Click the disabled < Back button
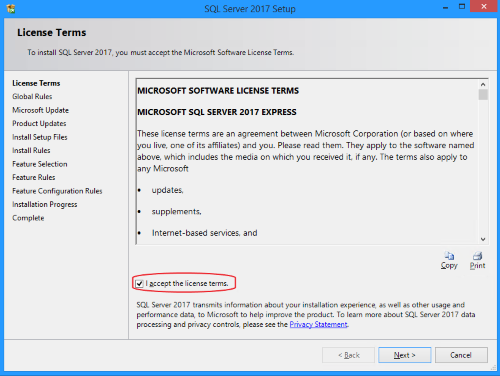Viewport: 500px width, 376px height. pyautogui.click(x=348, y=355)
